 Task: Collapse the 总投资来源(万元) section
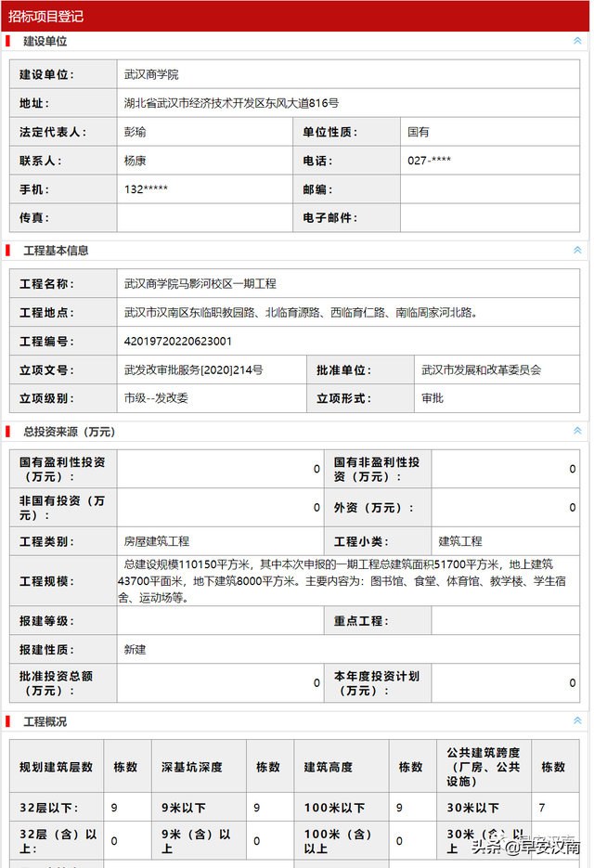577,431
